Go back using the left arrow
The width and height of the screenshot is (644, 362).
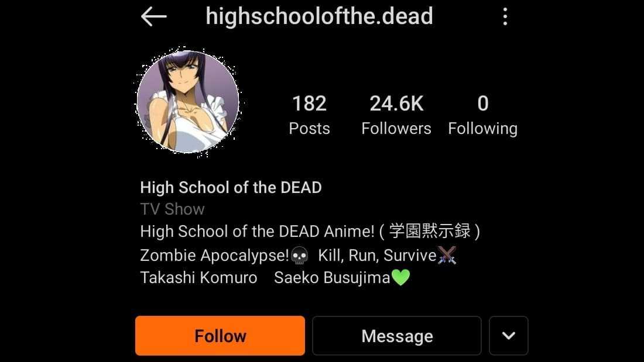153,17
